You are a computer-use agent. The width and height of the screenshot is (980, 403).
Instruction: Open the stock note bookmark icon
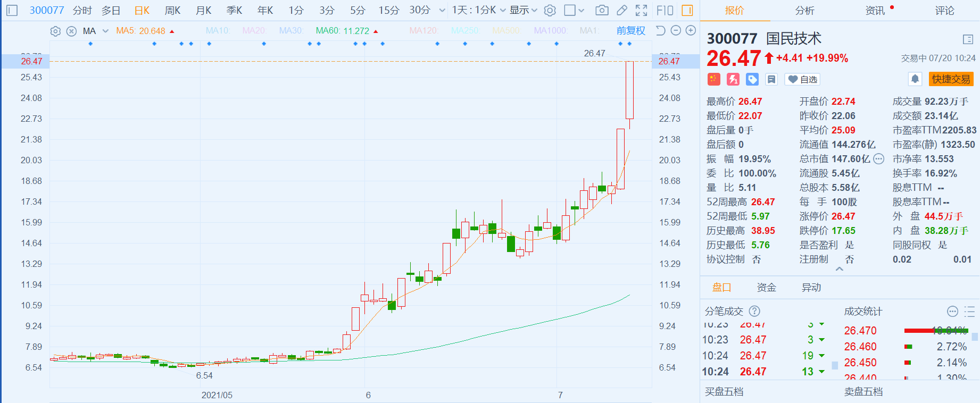[771, 79]
